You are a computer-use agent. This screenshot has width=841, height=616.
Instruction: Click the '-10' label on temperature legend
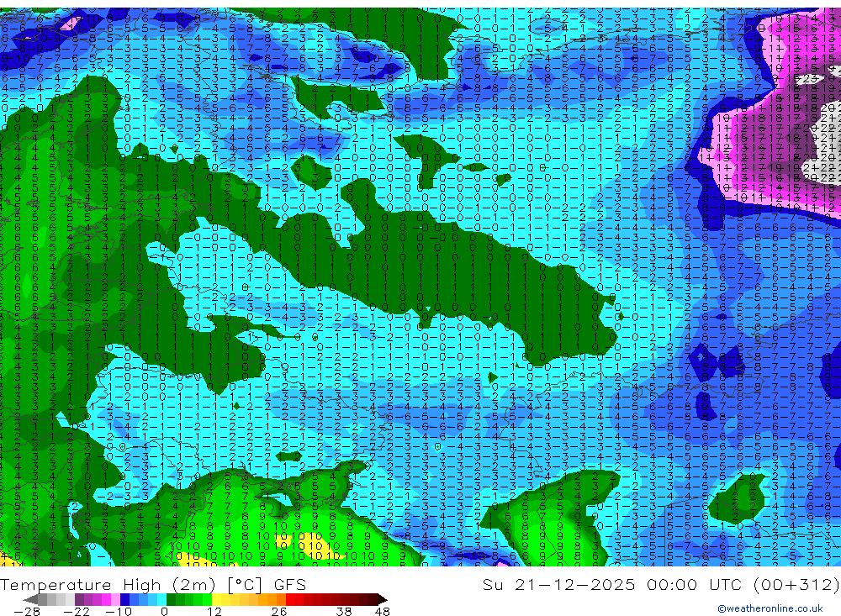(118, 611)
